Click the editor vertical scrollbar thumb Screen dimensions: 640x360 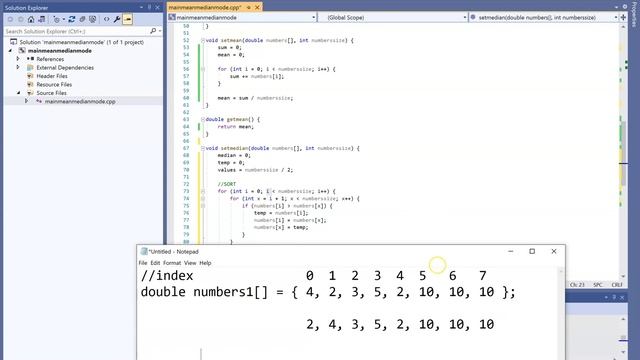623,153
